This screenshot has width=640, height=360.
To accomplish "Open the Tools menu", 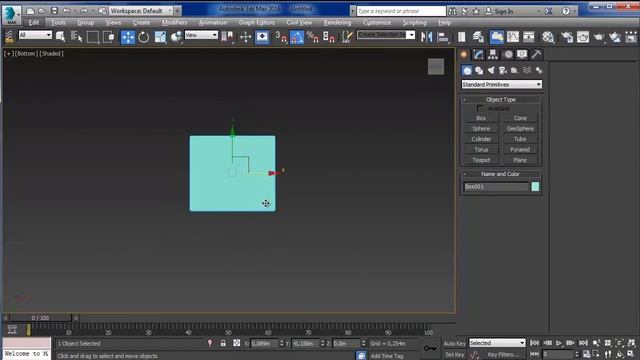I will [58, 22].
